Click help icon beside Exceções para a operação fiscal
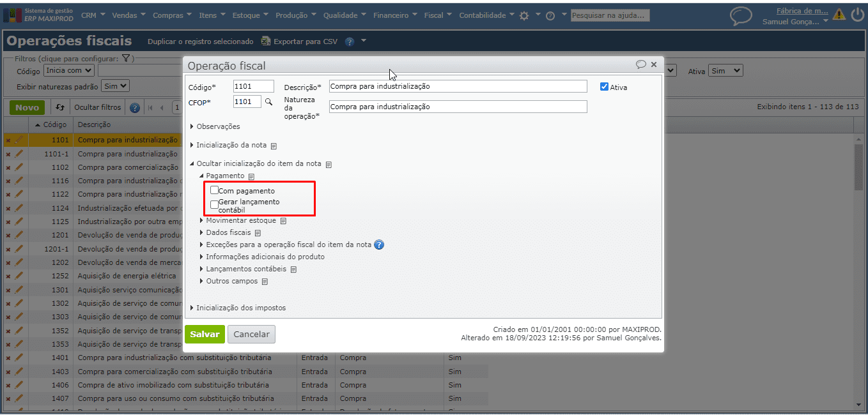This screenshot has width=868, height=415. pos(379,245)
